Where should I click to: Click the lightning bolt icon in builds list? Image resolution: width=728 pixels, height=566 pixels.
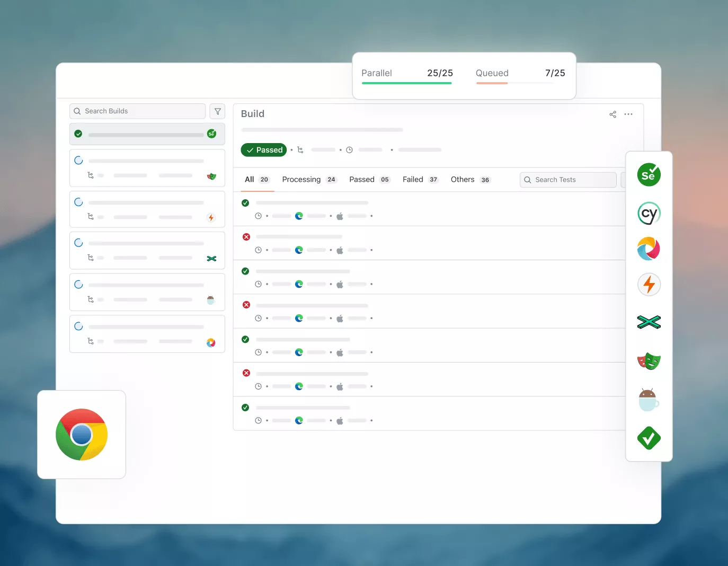pos(211,217)
